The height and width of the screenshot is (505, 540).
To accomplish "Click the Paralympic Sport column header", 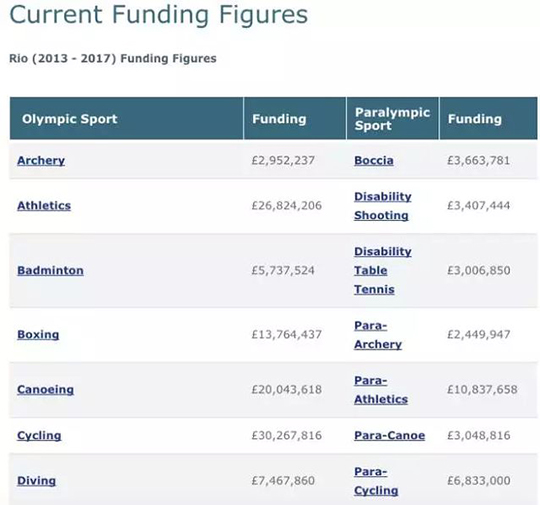I will pos(393,119).
